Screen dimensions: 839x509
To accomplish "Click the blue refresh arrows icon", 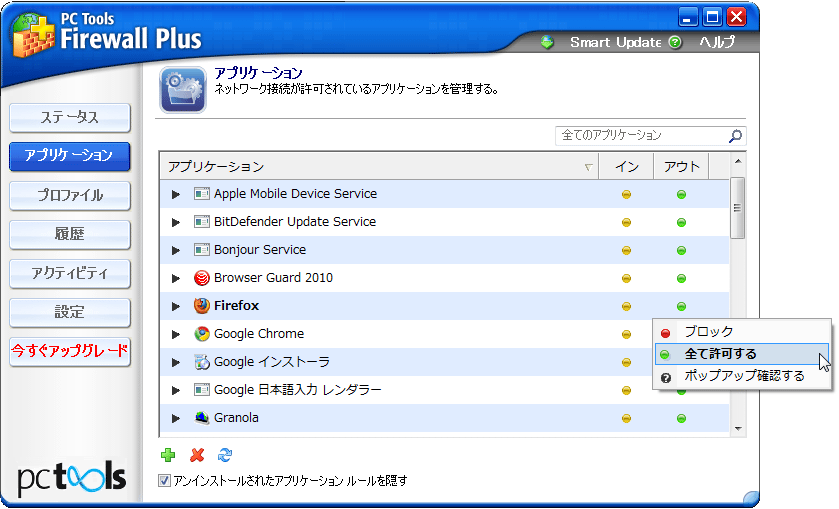I will (x=225, y=455).
